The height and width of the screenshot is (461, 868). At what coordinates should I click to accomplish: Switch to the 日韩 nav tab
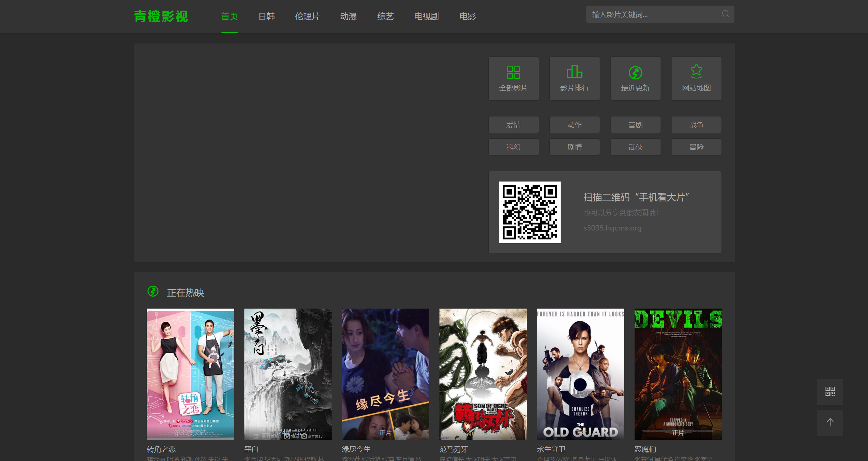266,16
